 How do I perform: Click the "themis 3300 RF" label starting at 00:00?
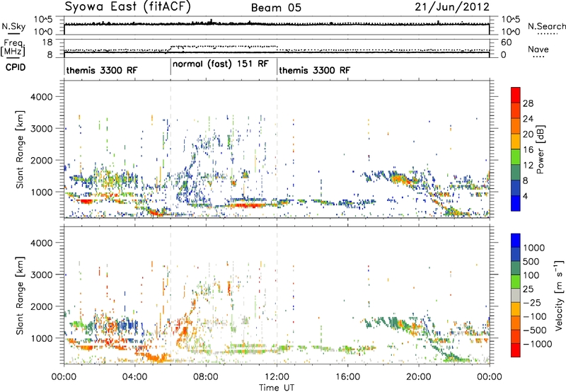coord(102,70)
